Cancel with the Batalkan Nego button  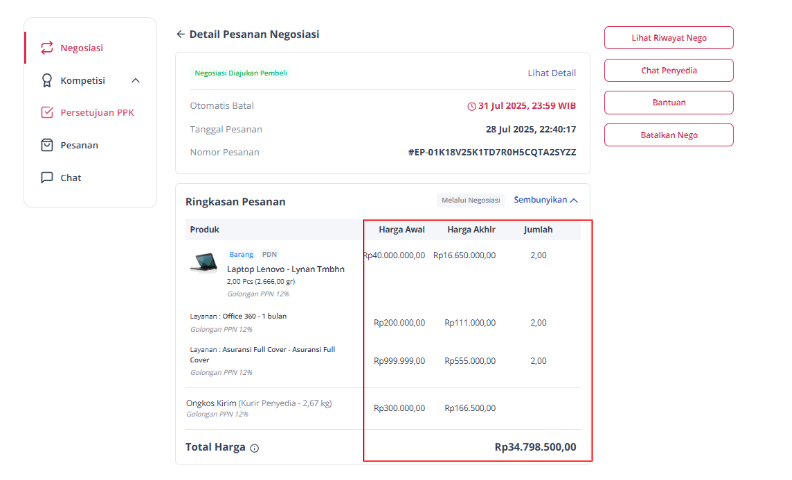669,135
